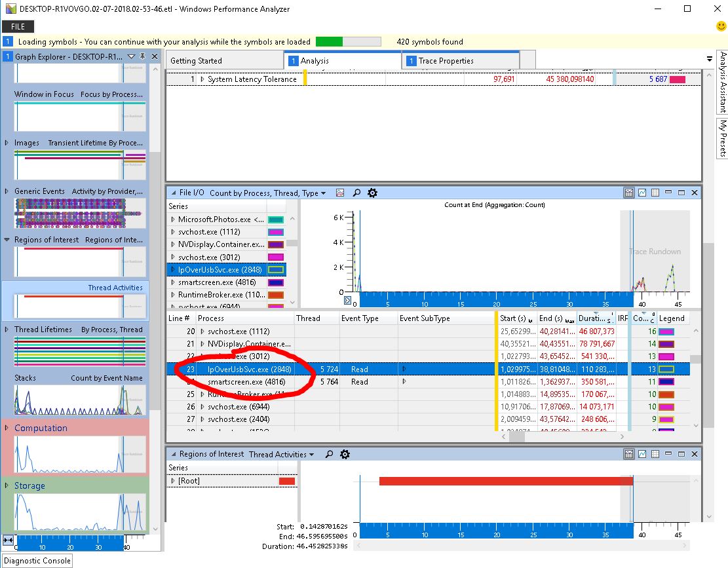The width and height of the screenshot is (728, 568).
Task: Open the Diagnostic Console
Action: tap(37, 561)
